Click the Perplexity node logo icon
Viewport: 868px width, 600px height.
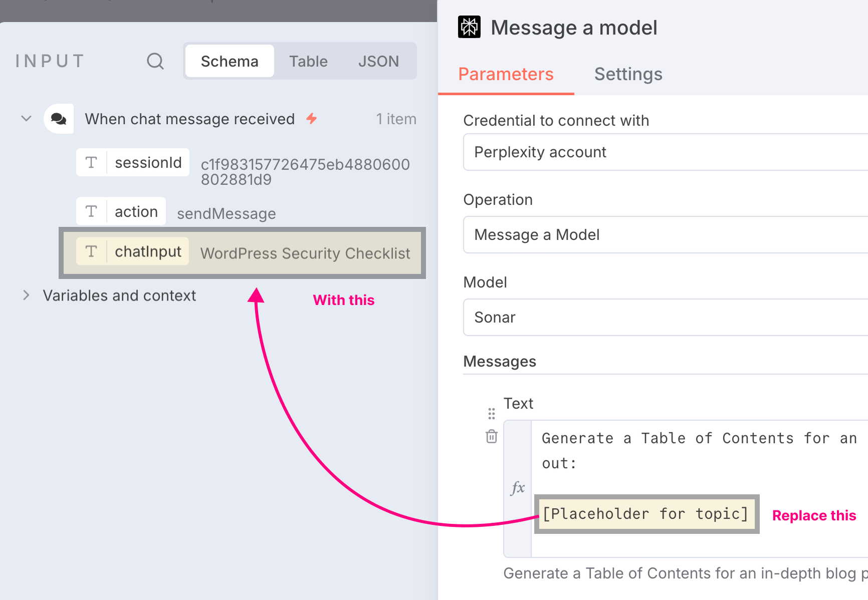point(469,27)
